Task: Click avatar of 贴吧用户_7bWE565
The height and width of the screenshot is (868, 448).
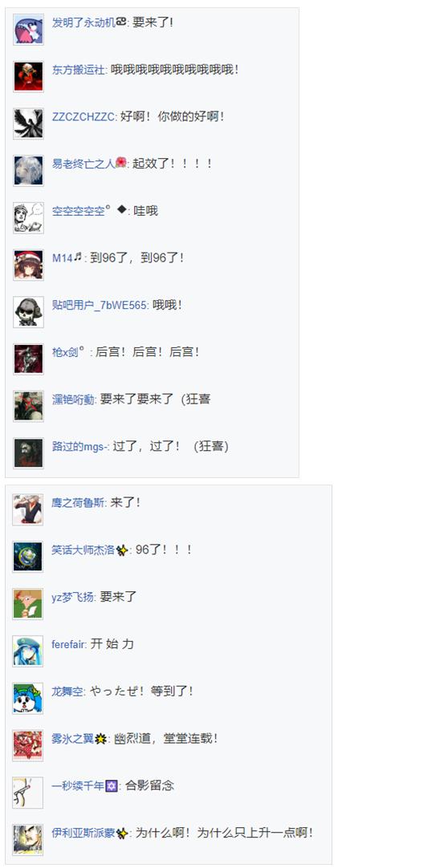Action: [x=28, y=311]
